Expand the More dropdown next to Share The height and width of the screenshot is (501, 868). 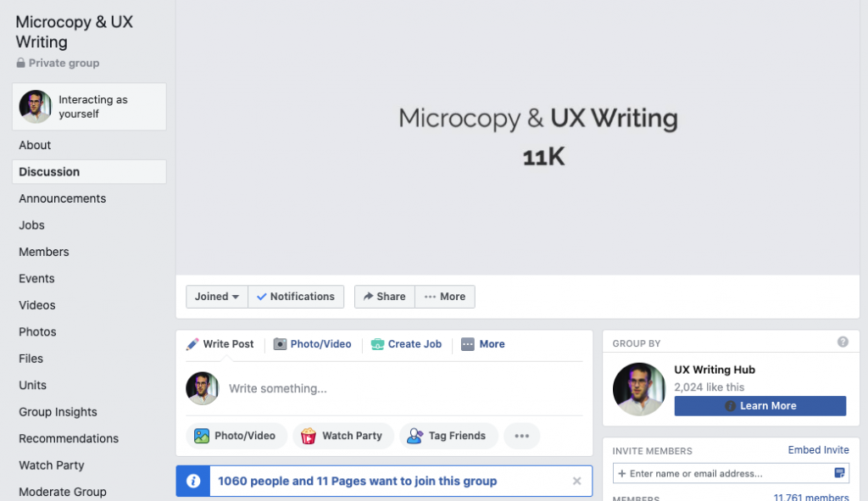click(445, 297)
